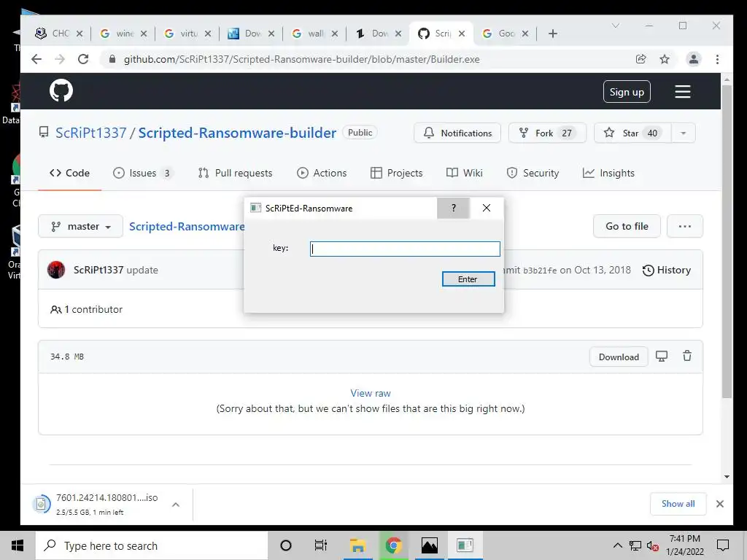Image resolution: width=747 pixels, height=560 pixels.
Task: Open the View raw link
Action: (x=370, y=393)
